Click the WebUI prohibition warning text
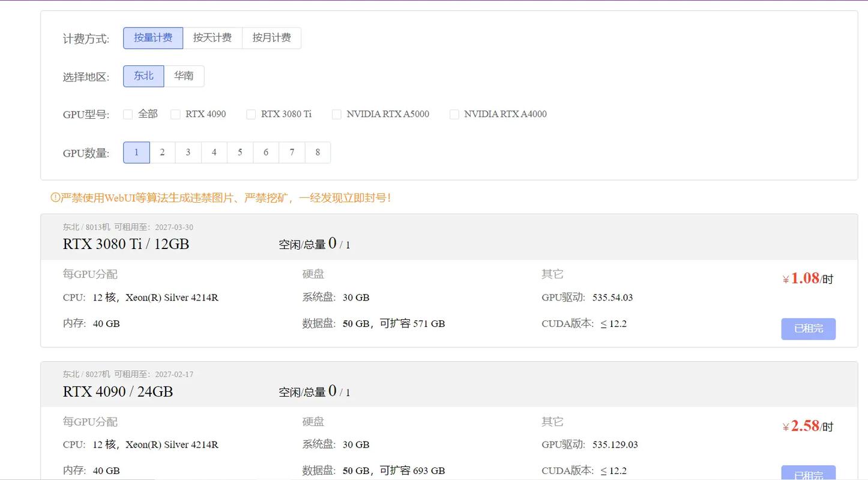This screenshot has width=868, height=480. point(226,197)
